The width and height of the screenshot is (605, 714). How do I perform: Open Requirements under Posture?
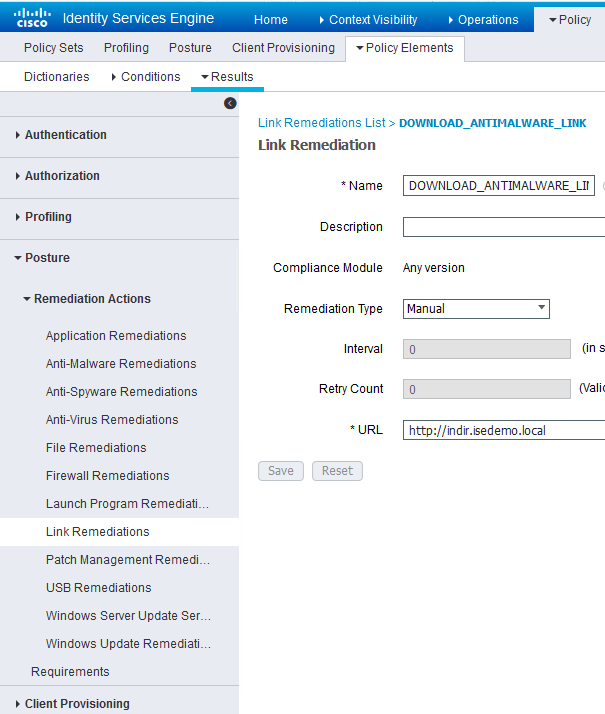tap(70, 672)
